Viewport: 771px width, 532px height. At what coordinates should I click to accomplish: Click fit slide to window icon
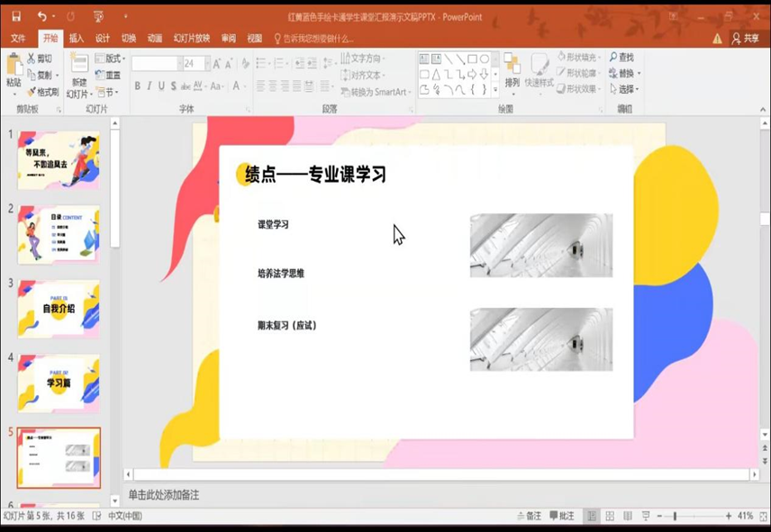[761, 516]
